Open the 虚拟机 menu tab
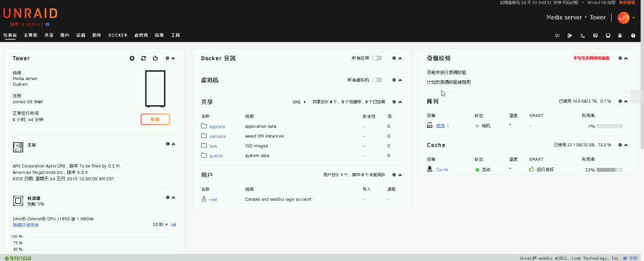 coord(141,35)
